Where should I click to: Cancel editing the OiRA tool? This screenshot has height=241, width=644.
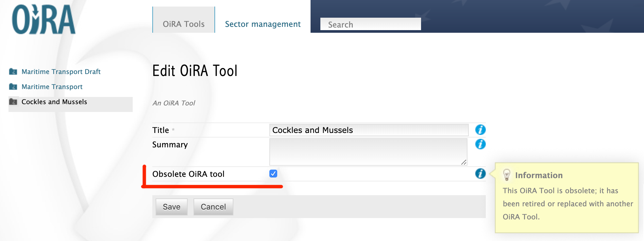tap(213, 207)
